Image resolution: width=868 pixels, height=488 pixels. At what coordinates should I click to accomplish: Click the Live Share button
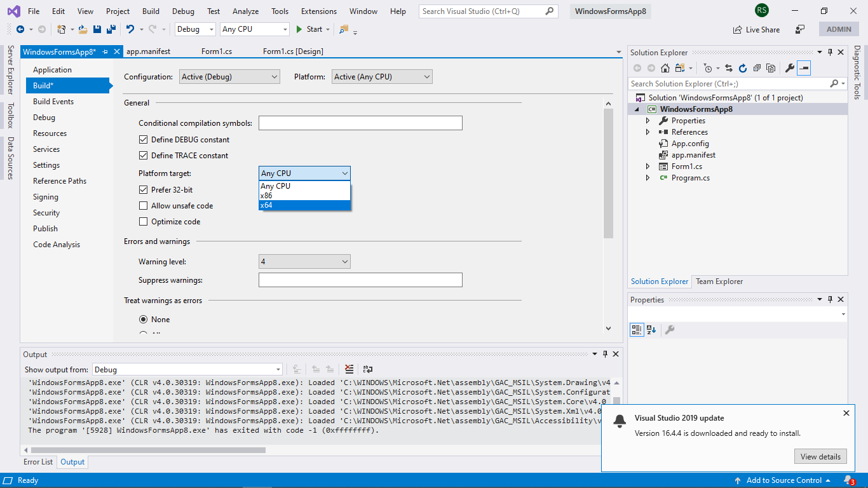[x=756, y=29]
